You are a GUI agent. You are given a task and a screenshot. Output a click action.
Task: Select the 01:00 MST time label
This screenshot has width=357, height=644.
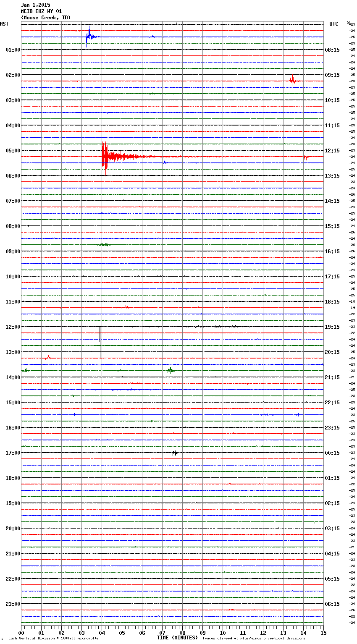click(x=13, y=50)
